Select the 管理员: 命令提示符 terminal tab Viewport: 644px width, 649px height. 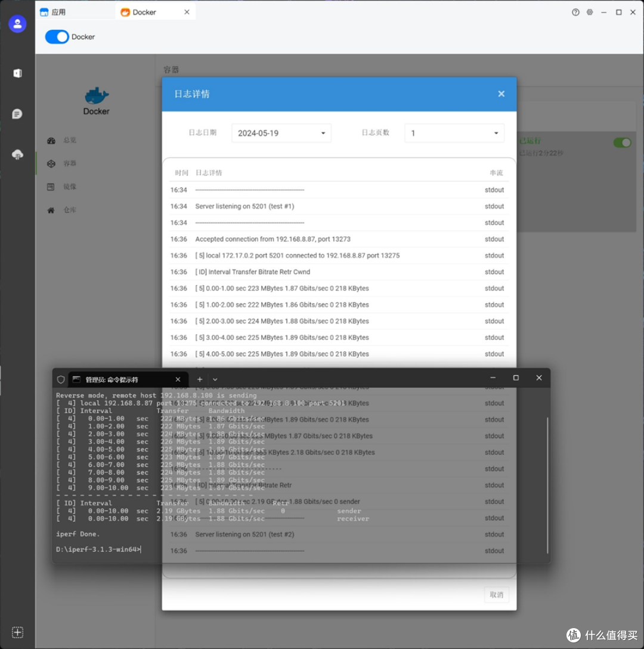click(x=128, y=379)
